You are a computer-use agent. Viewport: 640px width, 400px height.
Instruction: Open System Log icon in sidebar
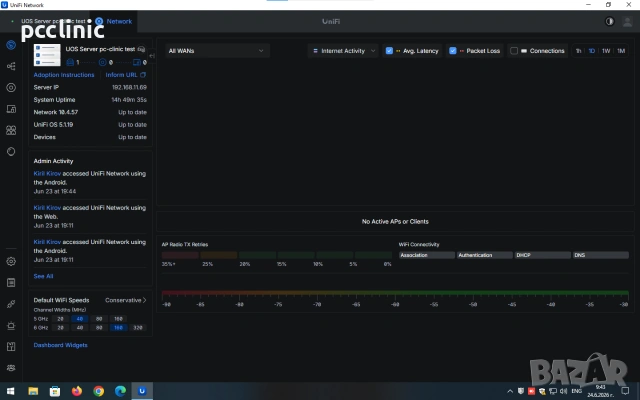[11, 282]
